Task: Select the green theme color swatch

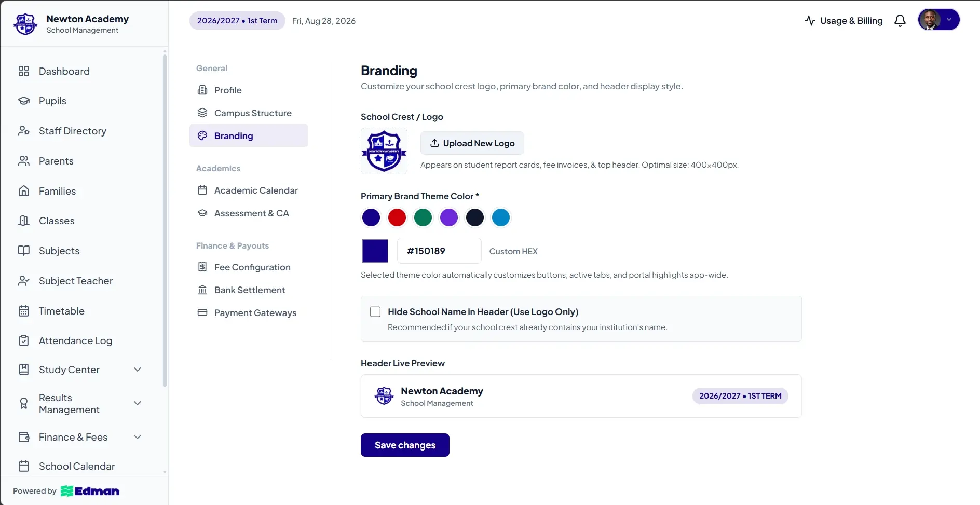Action: coord(423,217)
